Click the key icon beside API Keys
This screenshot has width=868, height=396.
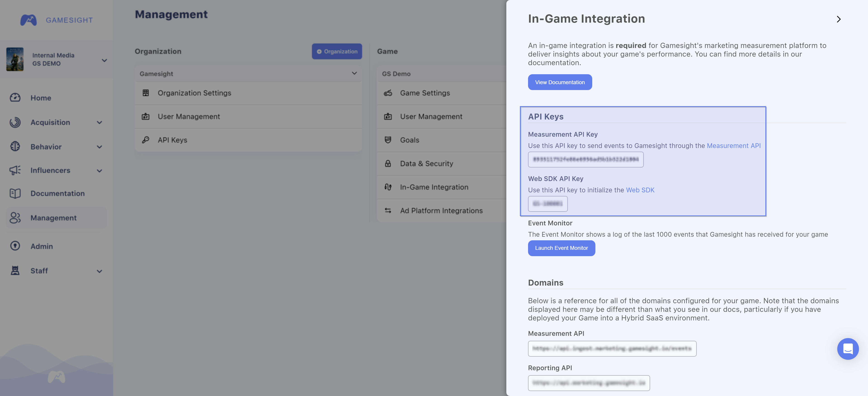coord(146,140)
